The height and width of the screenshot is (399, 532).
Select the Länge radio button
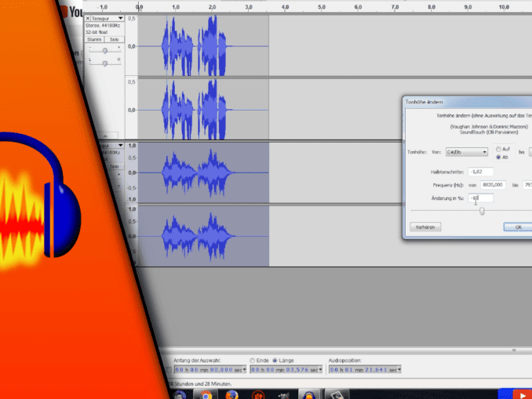pos(275,360)
